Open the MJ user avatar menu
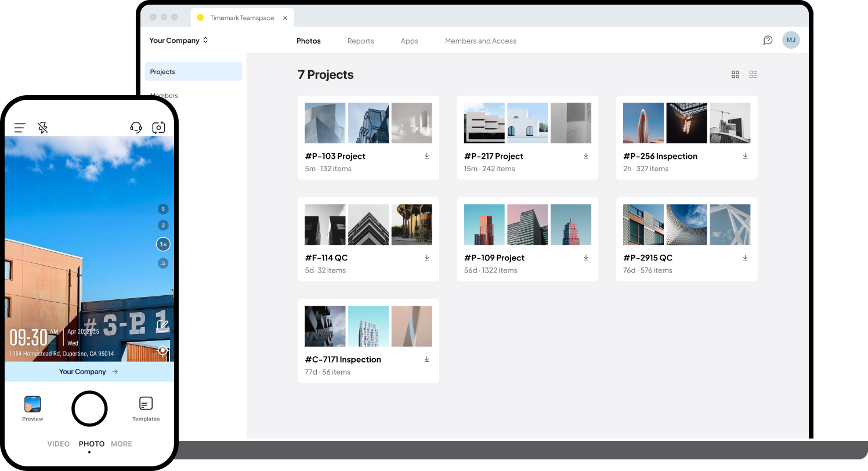This screenshot has width=868, height=471. coord(791,40)
